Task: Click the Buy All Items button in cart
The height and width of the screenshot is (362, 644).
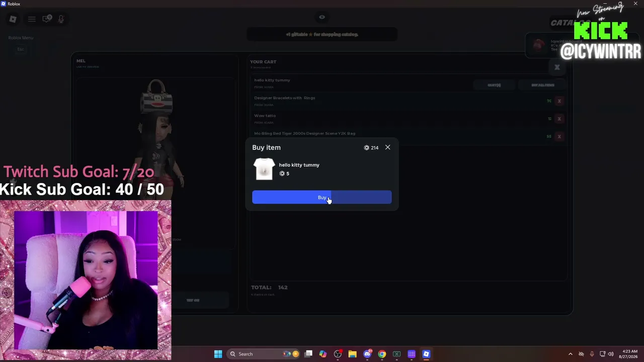Action: click(543, 85)
